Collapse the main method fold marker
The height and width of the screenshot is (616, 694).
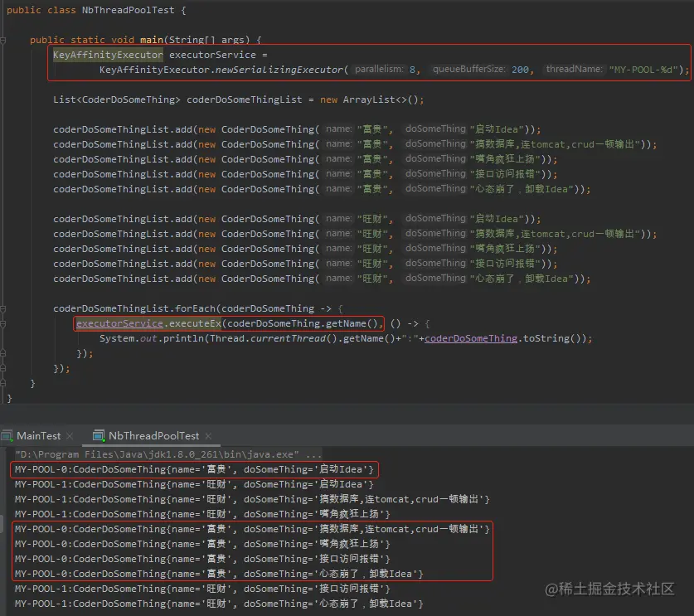coord(2,41)
